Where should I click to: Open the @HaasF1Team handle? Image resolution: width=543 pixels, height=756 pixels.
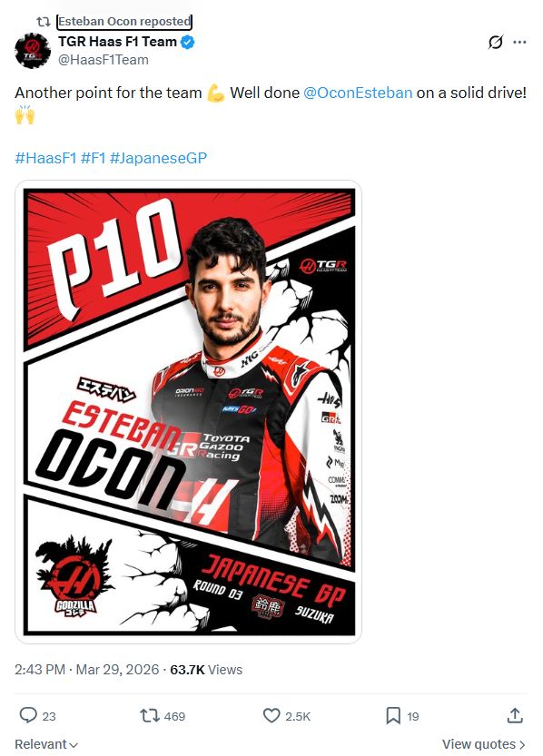point(104,60)
